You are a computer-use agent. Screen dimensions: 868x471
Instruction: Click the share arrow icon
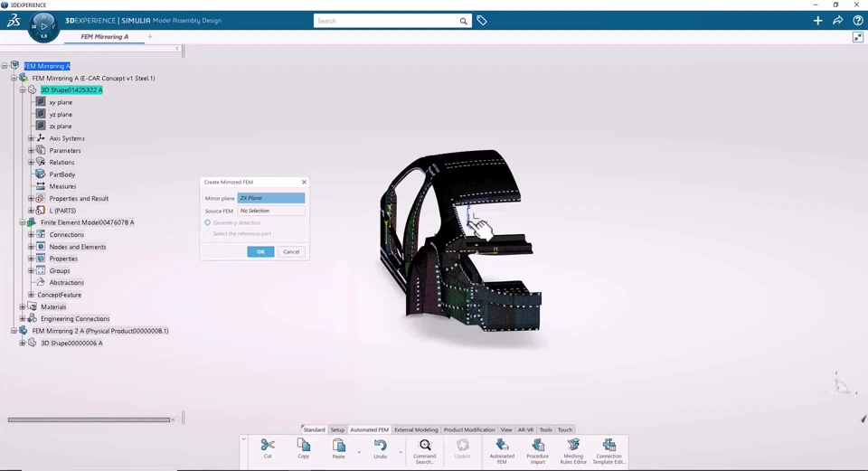(837, 21)
